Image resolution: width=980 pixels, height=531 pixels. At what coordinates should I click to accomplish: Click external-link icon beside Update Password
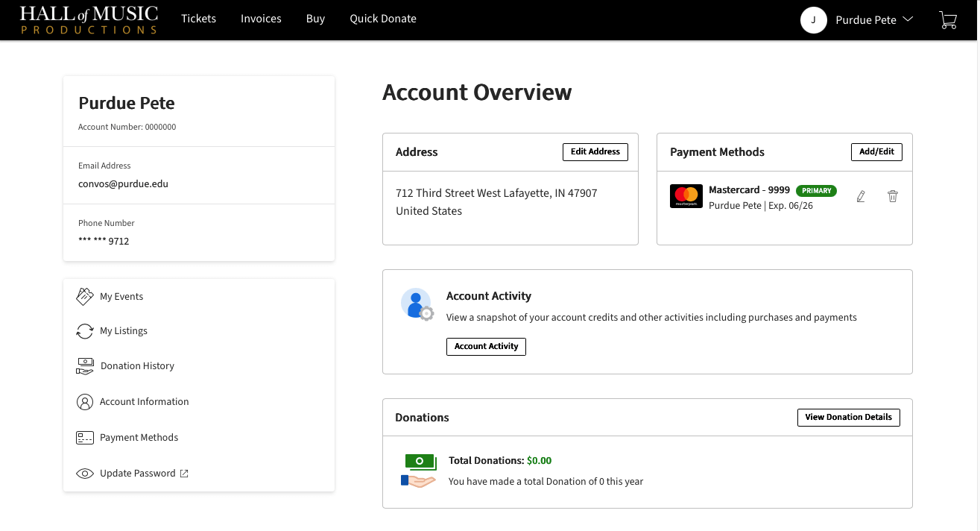click(184, 474)
